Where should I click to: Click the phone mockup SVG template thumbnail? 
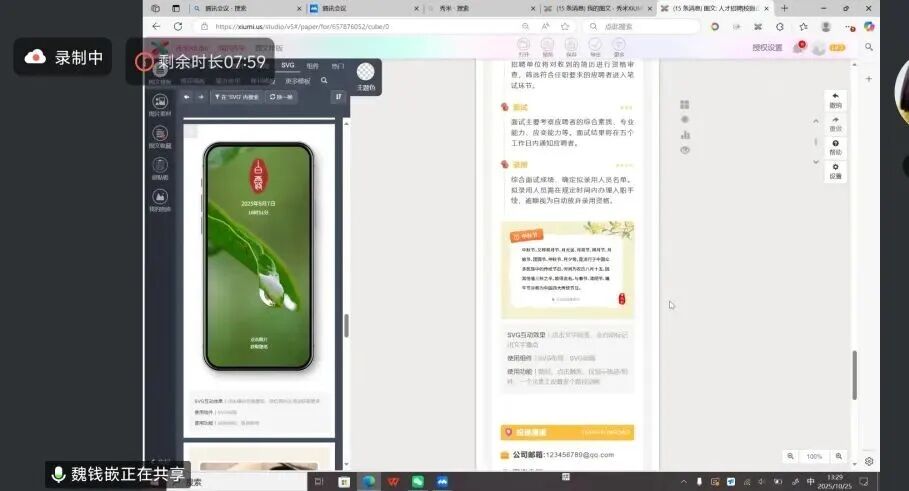(x=258, y=257)
